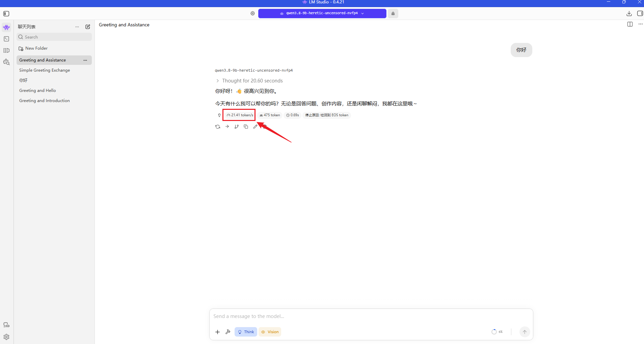Toggle the Think mode button
Image resolution: width=644 pixels, height=344 pixels.
coord(246,332)
